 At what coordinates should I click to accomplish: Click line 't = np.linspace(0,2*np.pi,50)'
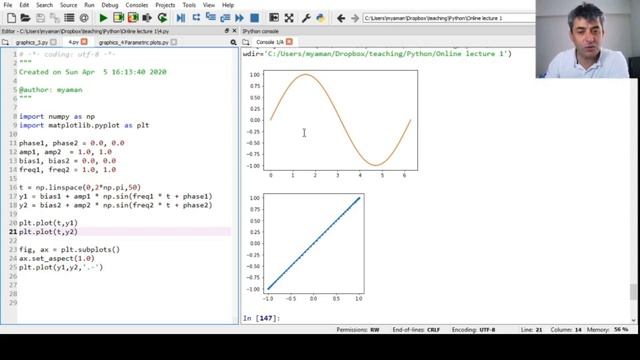coord(80,187)
